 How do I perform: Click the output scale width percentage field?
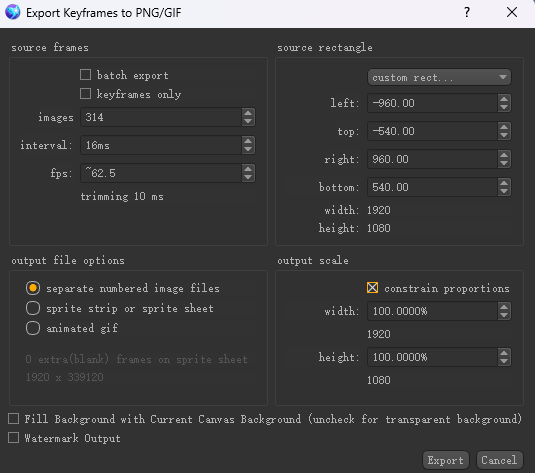pyautogui.click(x=432, y=311)
